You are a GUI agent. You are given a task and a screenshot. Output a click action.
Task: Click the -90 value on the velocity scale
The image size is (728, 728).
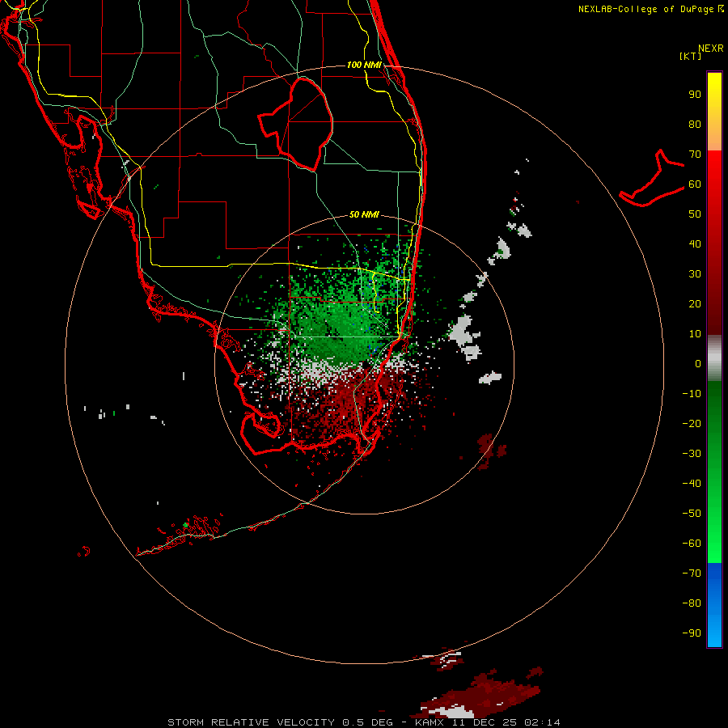(x=692, y=633)
